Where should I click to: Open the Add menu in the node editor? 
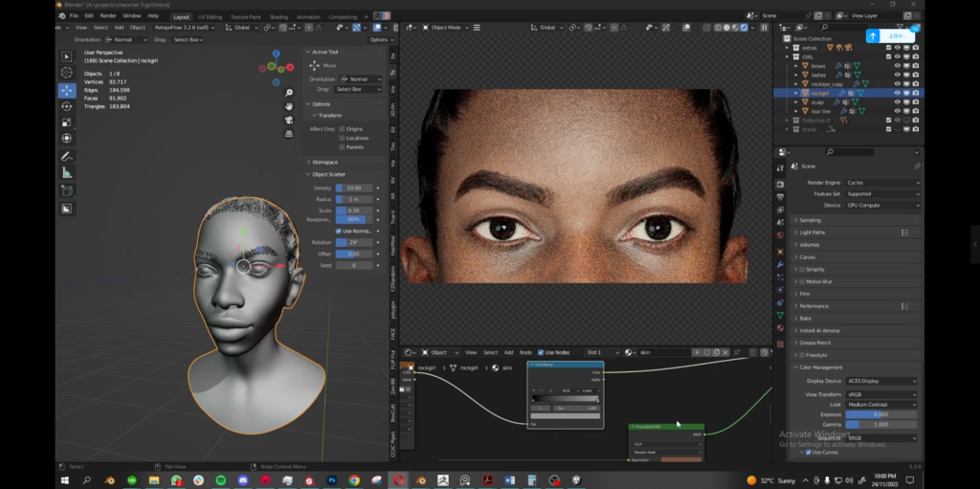509,352
